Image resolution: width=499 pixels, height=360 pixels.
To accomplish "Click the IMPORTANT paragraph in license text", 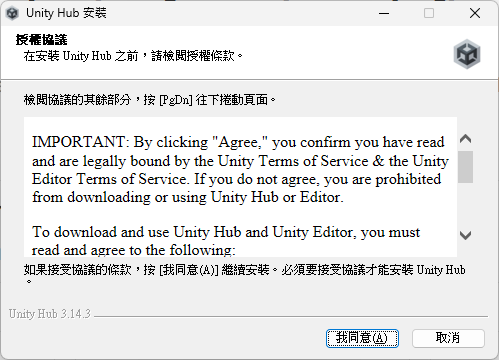I will tap(240, 169).
